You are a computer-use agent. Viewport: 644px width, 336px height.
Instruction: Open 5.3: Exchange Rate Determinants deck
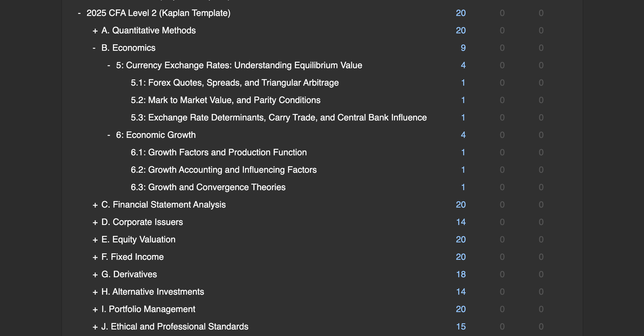click(278, 118)
